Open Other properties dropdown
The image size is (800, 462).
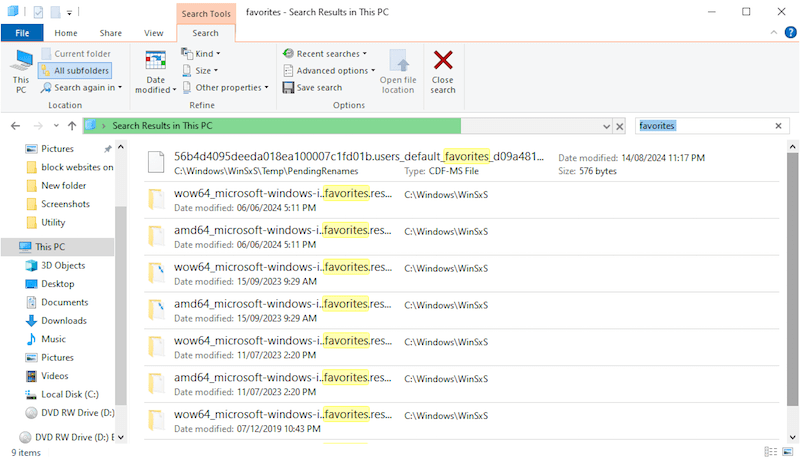coord(225,88)
